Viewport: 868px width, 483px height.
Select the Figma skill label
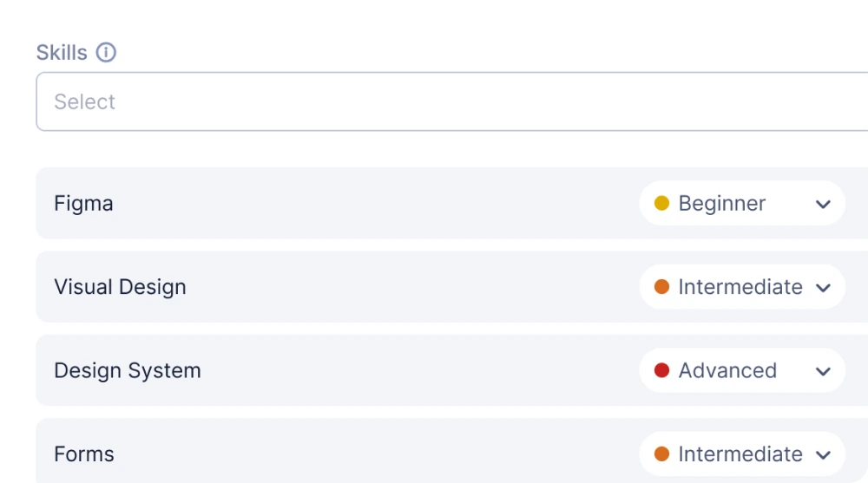(x=83, y=204)
